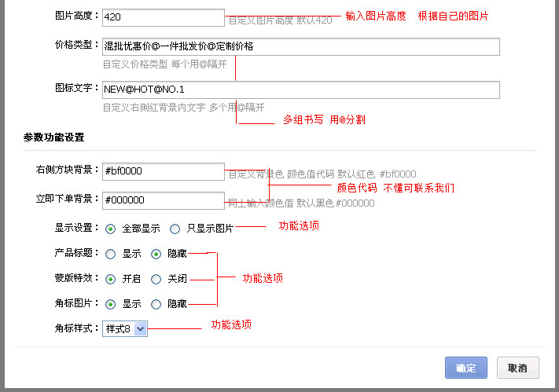Set 产品标题 to 隐藏
This screenshot has width=559, height=392.
click(156, 254)
